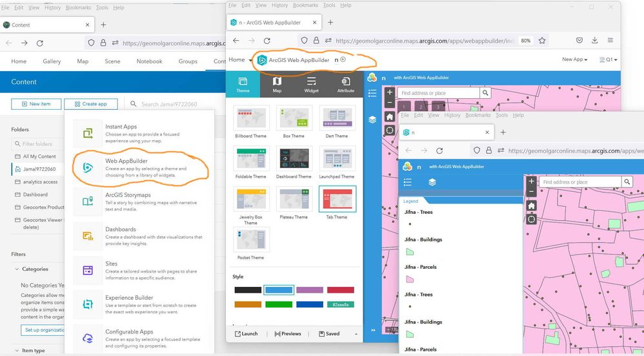Click ArcGIS Storymaps icon
644x356 pixels.
point(88,202)
